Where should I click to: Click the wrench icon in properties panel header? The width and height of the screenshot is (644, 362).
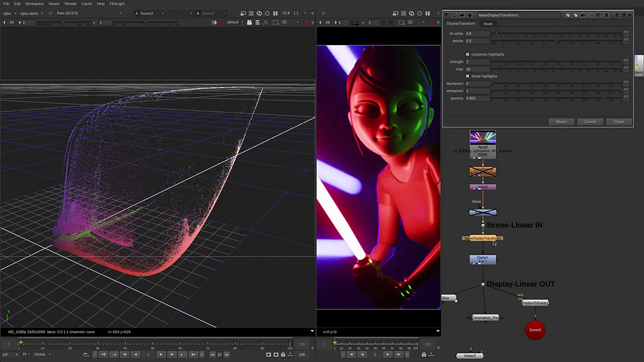point(470,15)
